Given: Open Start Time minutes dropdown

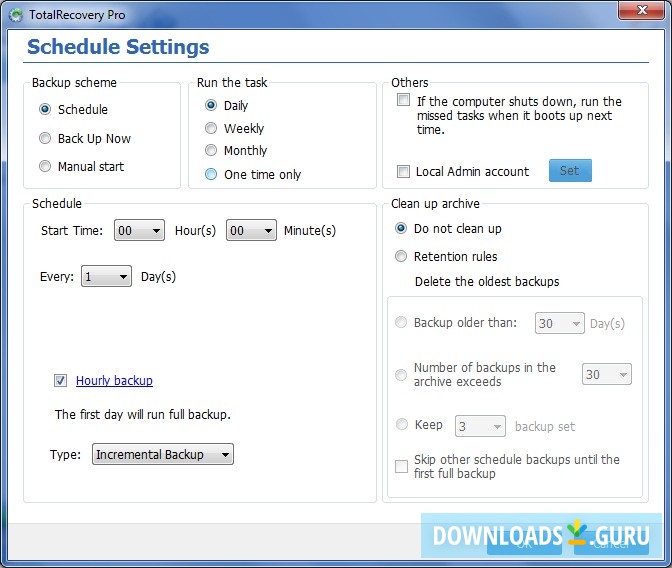Looking at the screenshot, I should pyautogui.click(x=251, y=230).
